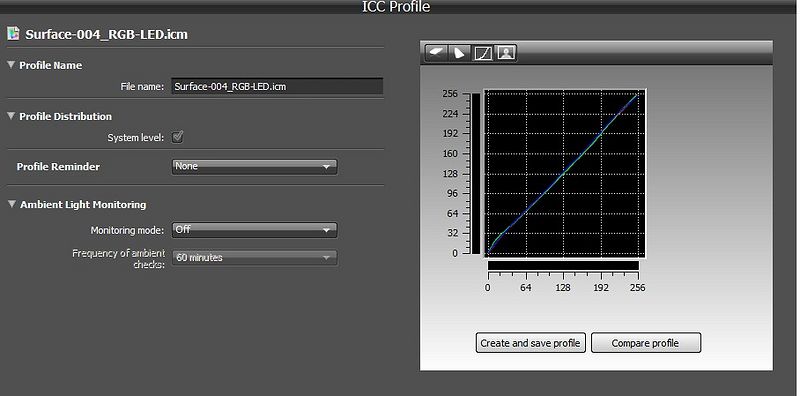
Task: Click the vertical gradient bar beside the curve
Action: pyautogui.click(x=476, y=174)
